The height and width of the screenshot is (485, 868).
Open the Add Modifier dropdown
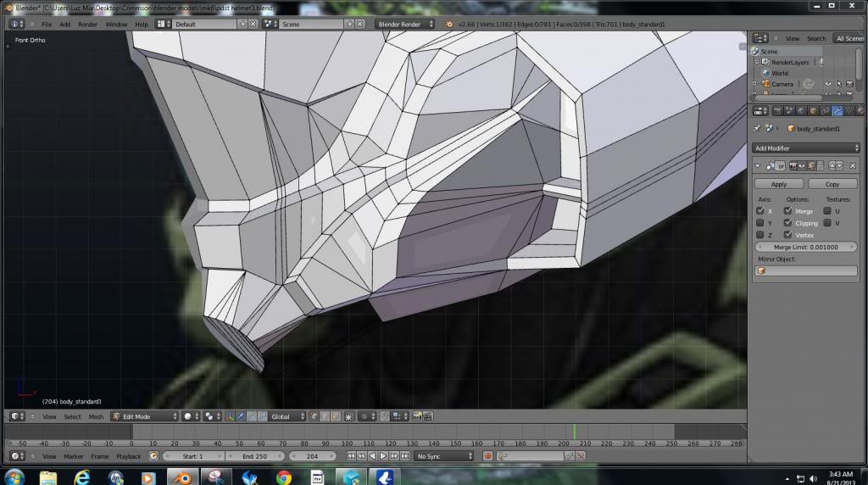(x=806, y=148)
